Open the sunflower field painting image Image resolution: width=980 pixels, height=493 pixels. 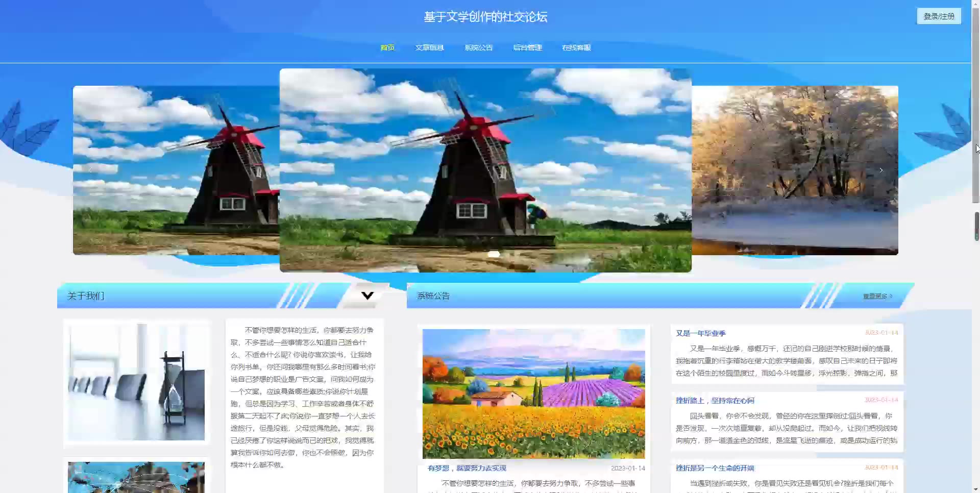pyautogui.click(x=533, y=393)
